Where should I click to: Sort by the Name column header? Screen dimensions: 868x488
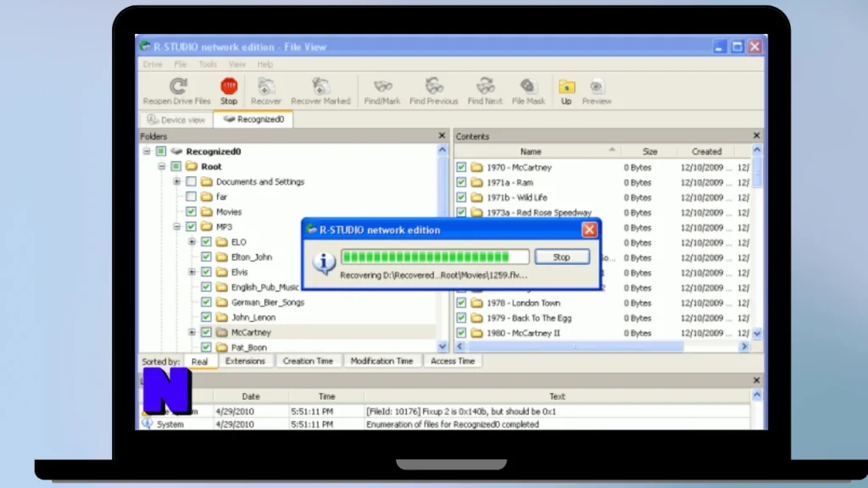(537, 151)
